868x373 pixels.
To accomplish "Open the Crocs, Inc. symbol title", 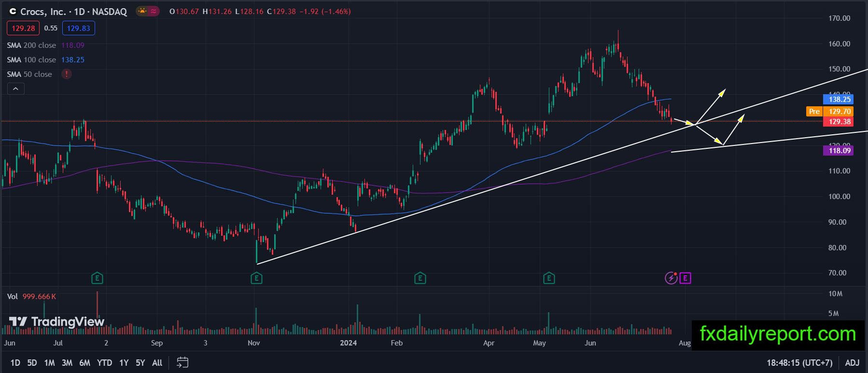I will pyautogui.click(x=42, y=12).
